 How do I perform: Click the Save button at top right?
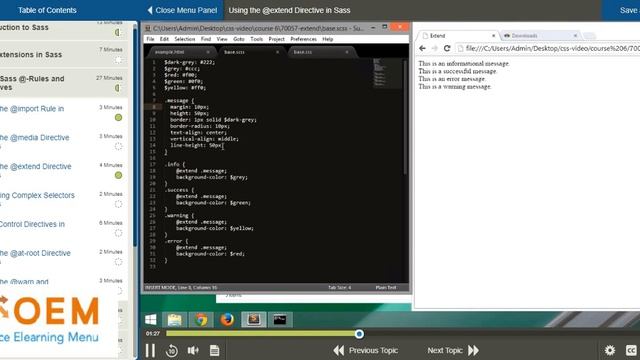(629, 10)
